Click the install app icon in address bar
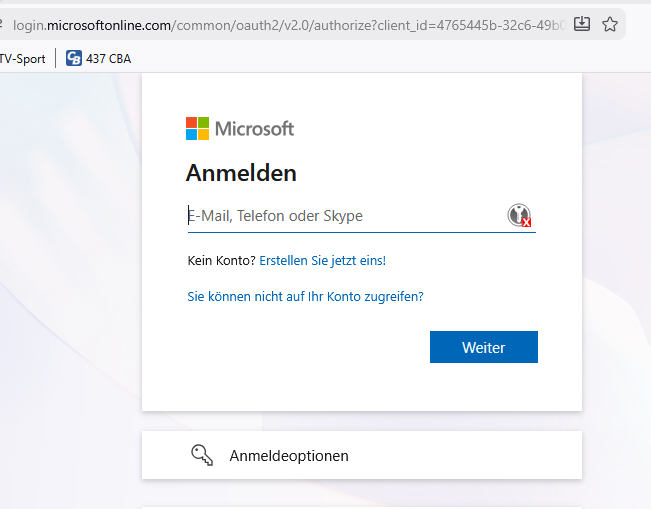 582,24
